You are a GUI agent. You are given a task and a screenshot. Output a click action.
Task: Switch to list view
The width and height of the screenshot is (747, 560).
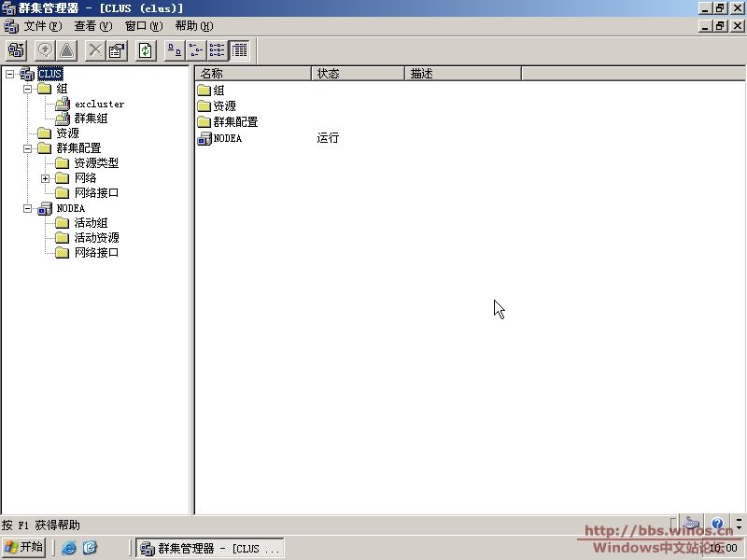[218, 50]
